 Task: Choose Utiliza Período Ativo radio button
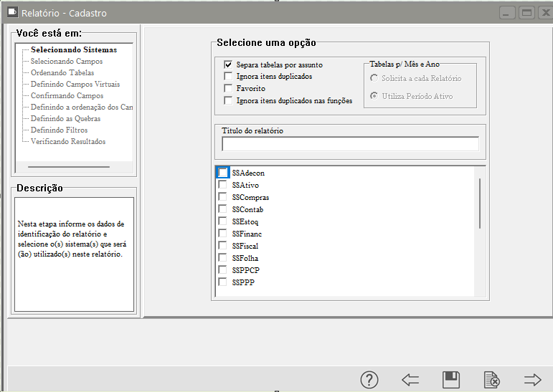coord(374,96)
